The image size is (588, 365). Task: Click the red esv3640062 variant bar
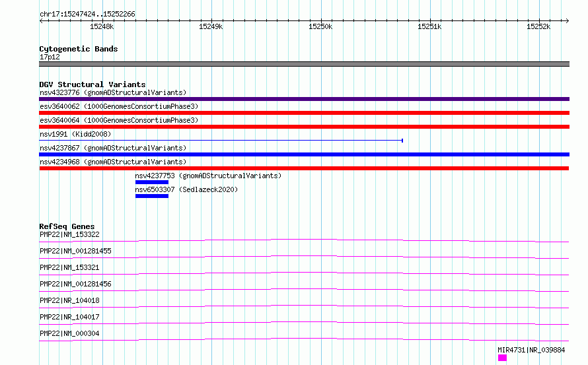(304, 113)
